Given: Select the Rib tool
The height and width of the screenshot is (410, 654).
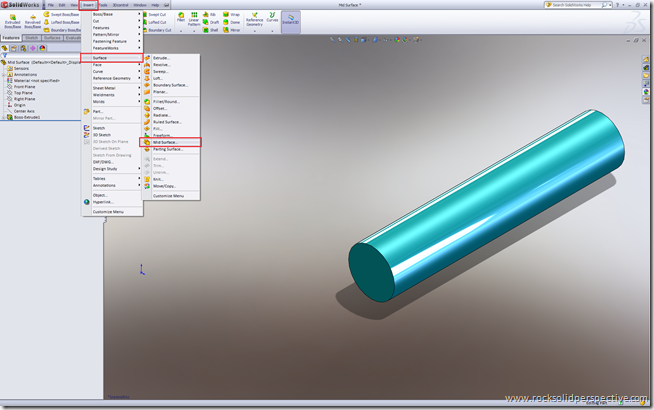Looking at the screenshot, I should coord(209,15).
